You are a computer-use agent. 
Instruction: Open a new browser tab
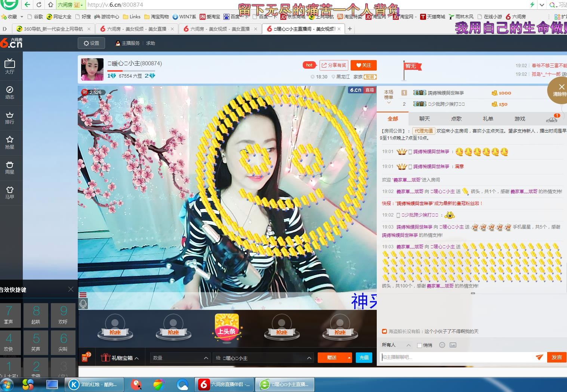click(350, 29)
